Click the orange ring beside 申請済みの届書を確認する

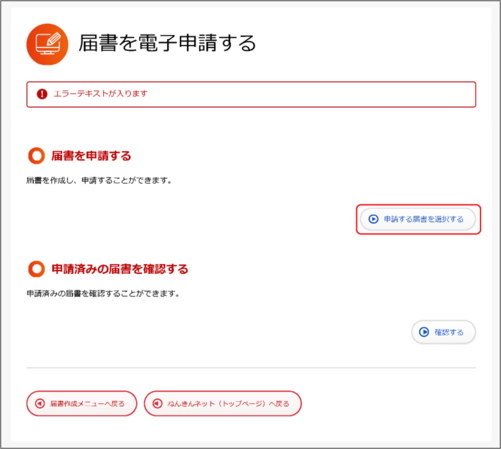coord(36,269)
